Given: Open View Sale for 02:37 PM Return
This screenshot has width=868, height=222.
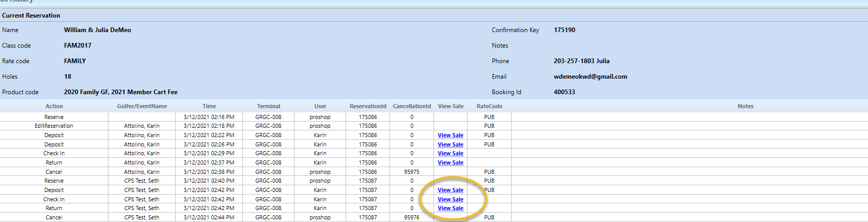Looking at the screenshot, I should [x=450, y=162].
